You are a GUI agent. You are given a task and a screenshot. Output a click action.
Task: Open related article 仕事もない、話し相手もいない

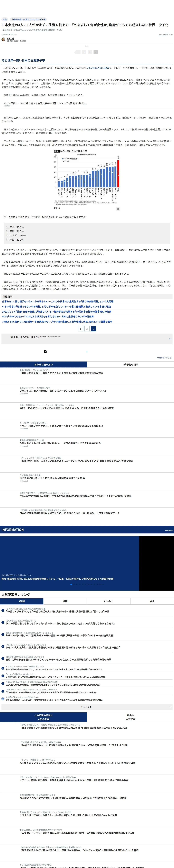[58, 302]
